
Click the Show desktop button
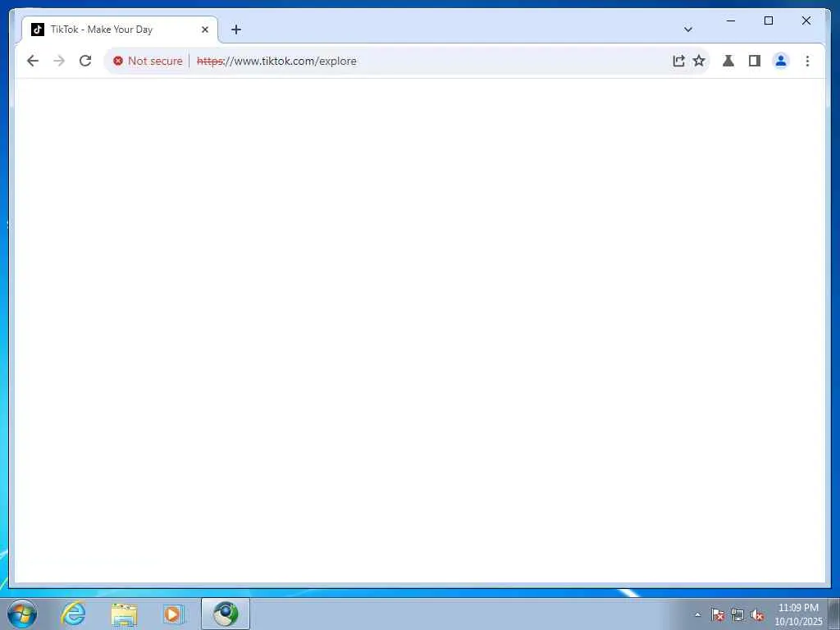[834, 614]
